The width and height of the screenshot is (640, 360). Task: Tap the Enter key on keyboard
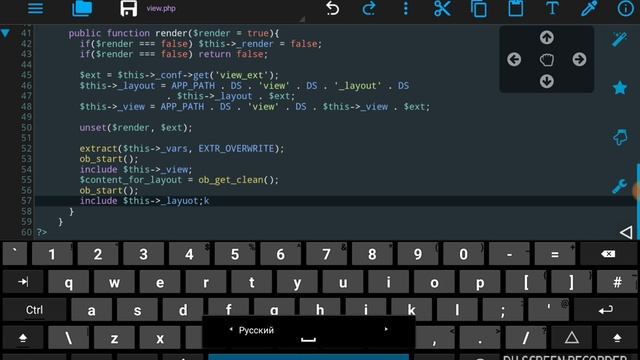606,310
